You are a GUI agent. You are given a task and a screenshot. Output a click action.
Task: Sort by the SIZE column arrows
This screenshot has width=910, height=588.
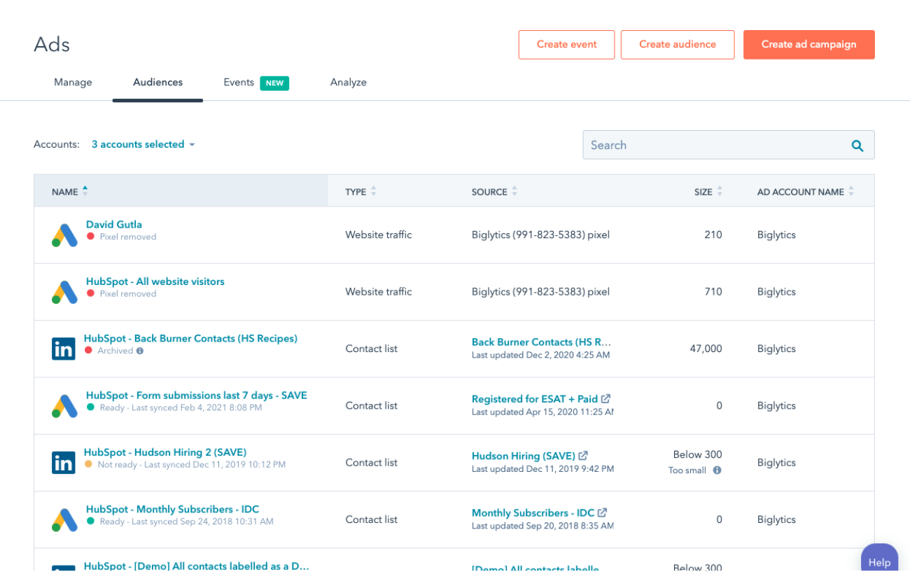coord(720,191)
